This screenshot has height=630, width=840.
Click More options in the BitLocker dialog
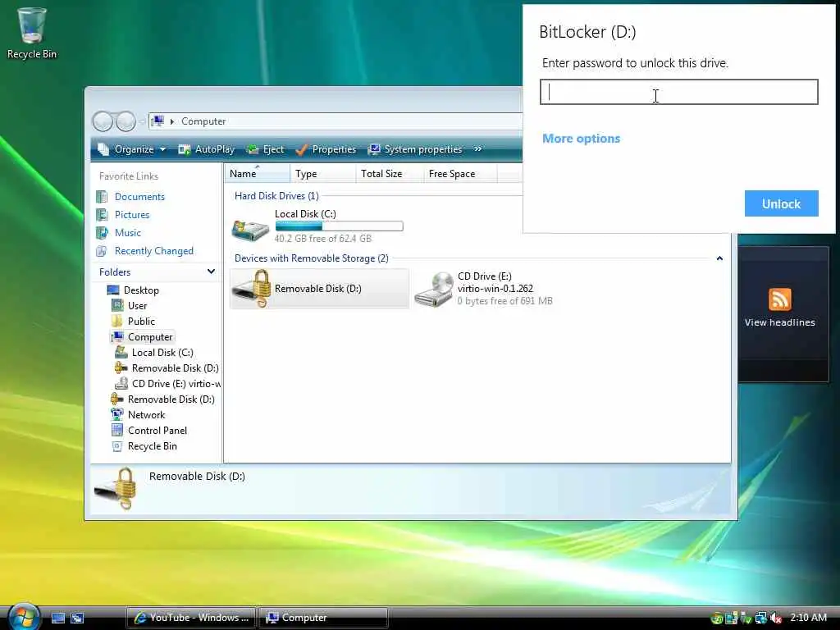(x=582, y=139)
